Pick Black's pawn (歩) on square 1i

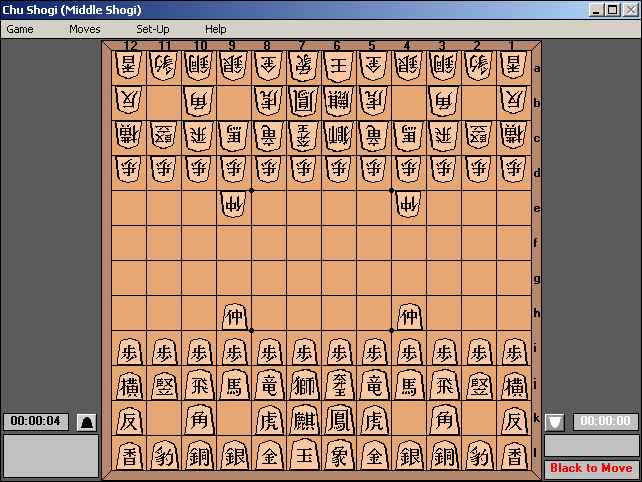pyautogui.click(x=513, y=351)
